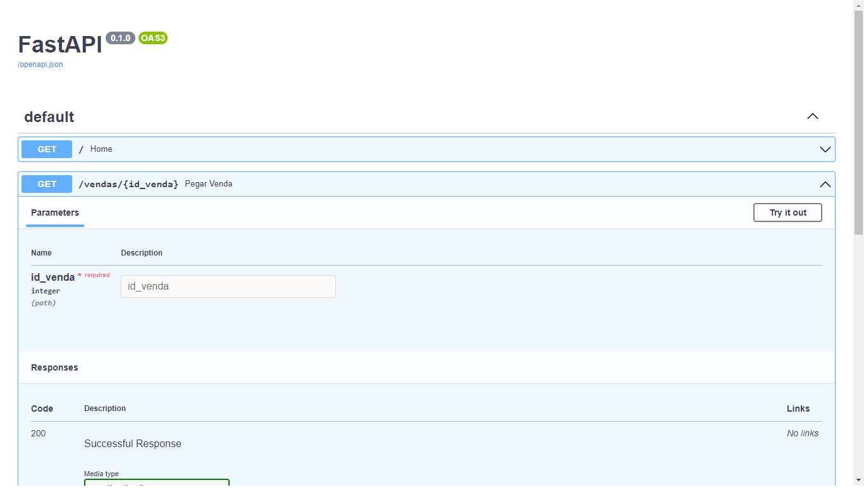This screenshot has height=504, width=864.
Task: Click the (path) parameter location label
Action: click(44, 303)
